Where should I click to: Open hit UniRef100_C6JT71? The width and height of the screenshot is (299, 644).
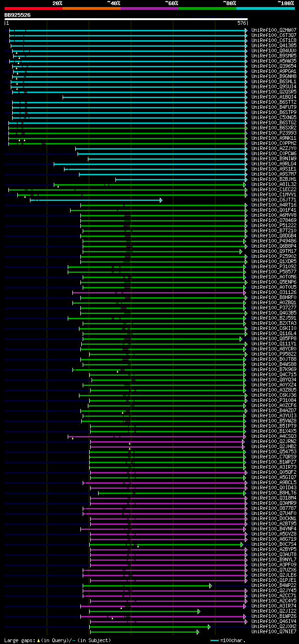[x=274, y=200]
